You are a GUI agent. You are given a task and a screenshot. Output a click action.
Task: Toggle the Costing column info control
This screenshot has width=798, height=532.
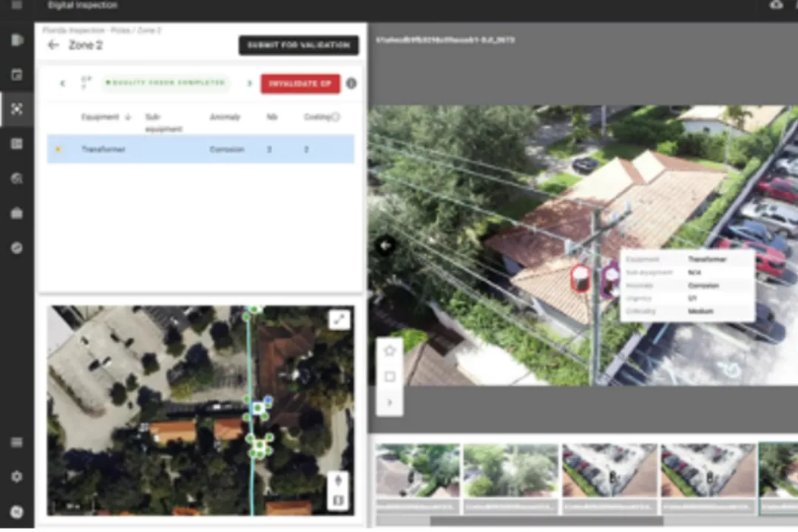(334, 117)
